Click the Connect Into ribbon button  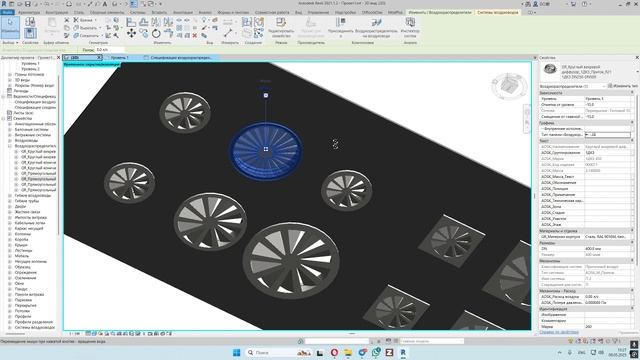coord(340,28)
